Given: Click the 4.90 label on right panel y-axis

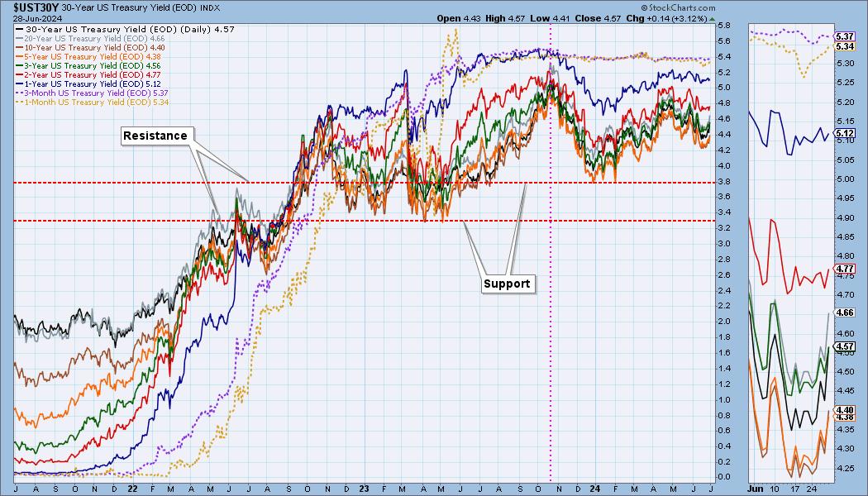Looking at the screenshot, I should (845, 218).
